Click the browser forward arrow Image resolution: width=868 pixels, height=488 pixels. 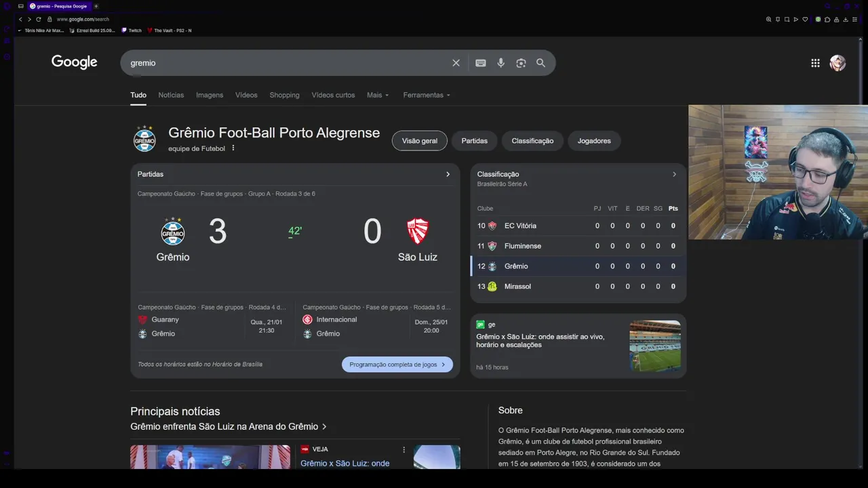(x=29, y=19)
